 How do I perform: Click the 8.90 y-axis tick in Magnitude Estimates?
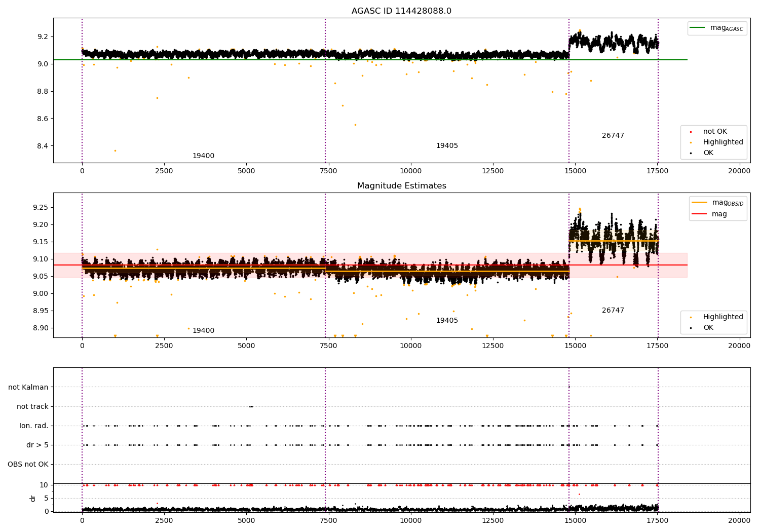pyautogui.click(x=41, y=328)
